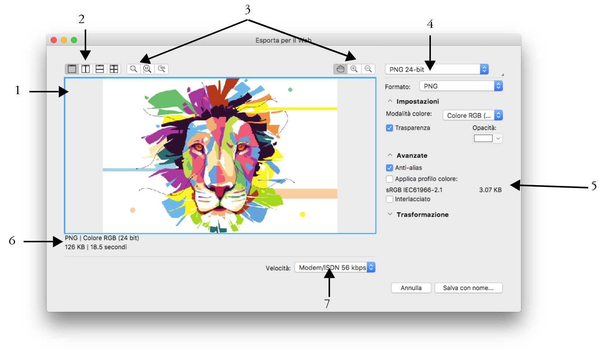The height and width of the screenshot is (364, 608).
Task: Open the Formato dropdown
Action: (x=461, y=86)
